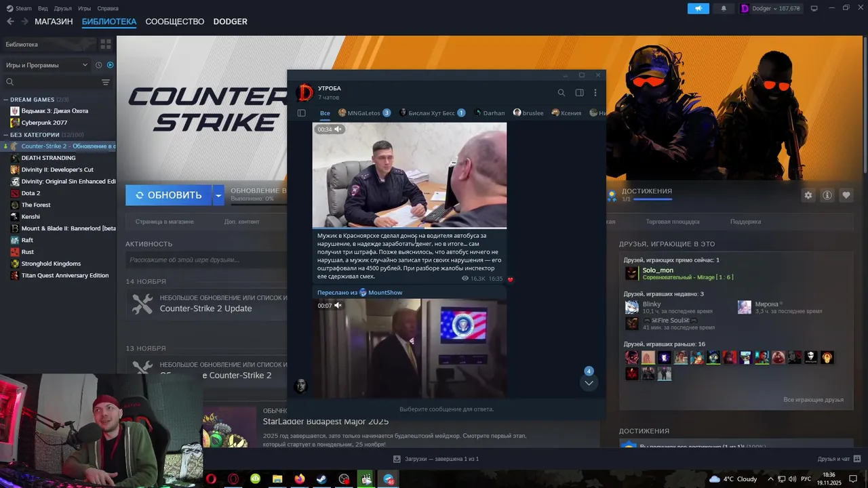
Task: Open DODGER profile tab
Action: pos(231,22)
